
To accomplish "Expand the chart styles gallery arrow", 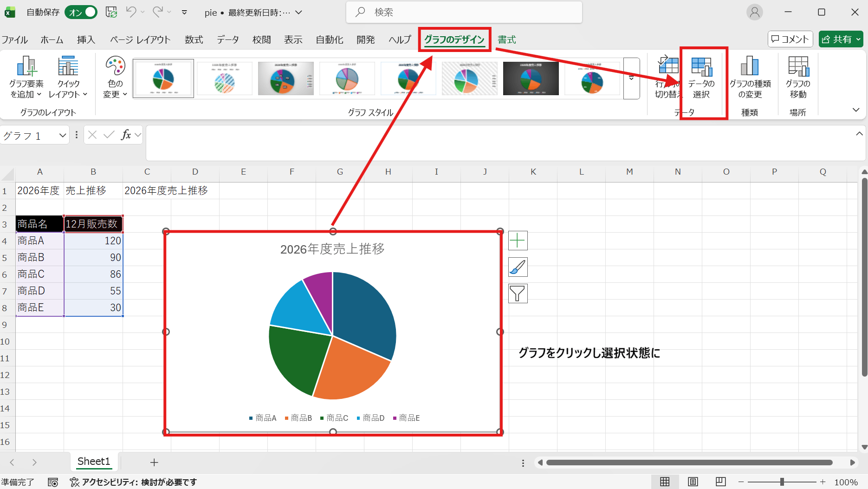I will click(x=631, y=78).
